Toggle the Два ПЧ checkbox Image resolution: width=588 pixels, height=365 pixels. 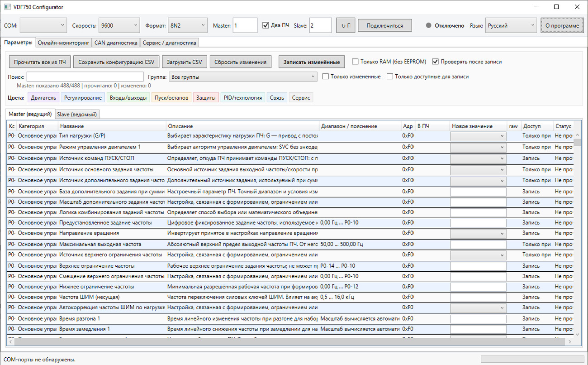pos(266,25)
